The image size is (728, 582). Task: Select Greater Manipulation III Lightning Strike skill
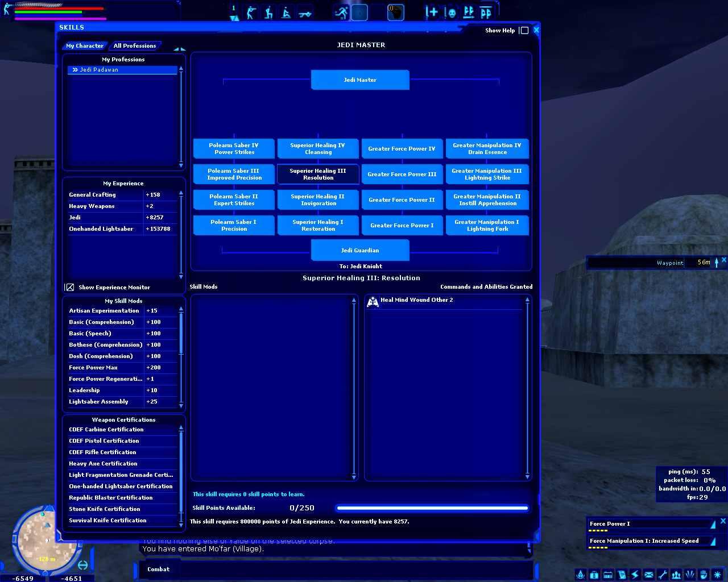coord(487,174)
